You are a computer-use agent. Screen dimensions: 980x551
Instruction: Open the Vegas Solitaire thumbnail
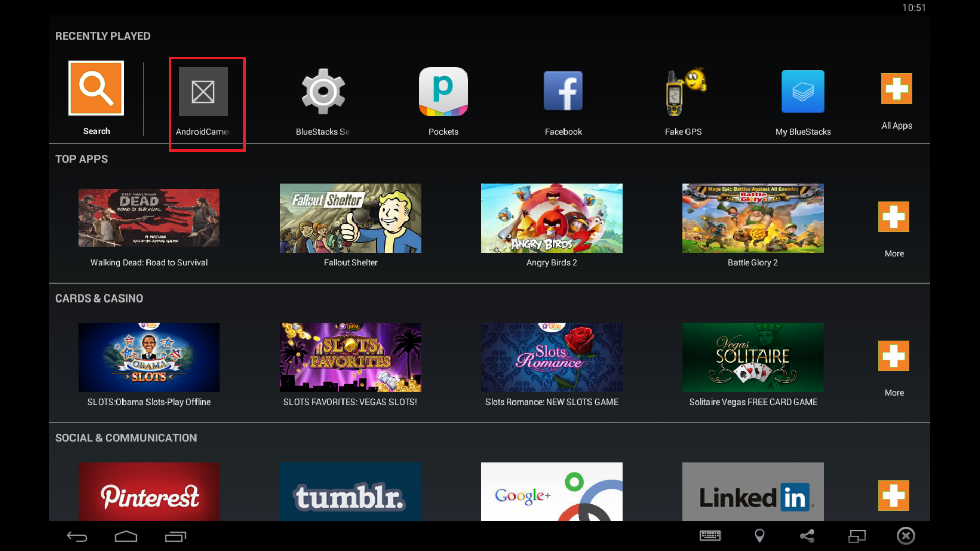753,357
